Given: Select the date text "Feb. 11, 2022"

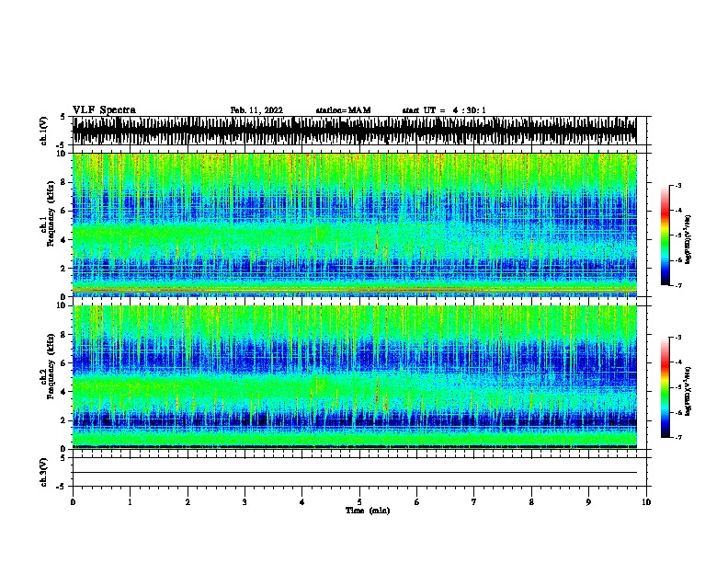Looking at the screenshot, I should [256, 110].
